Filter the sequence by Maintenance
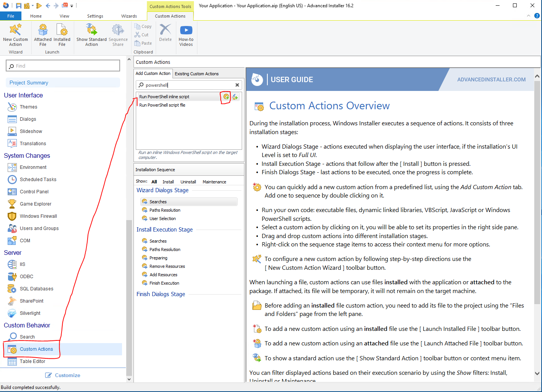This screenshot has width=542, height=392. (x=214, y=182)
